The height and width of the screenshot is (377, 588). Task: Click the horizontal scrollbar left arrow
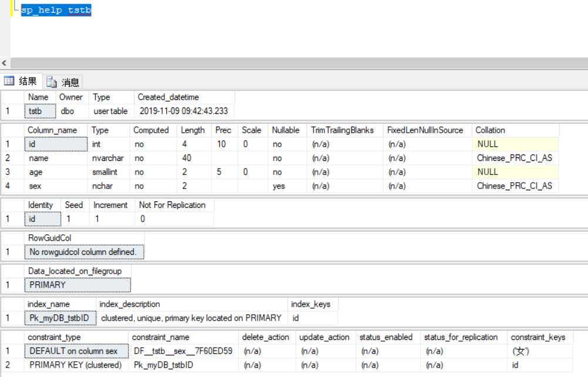click(5, 63)
